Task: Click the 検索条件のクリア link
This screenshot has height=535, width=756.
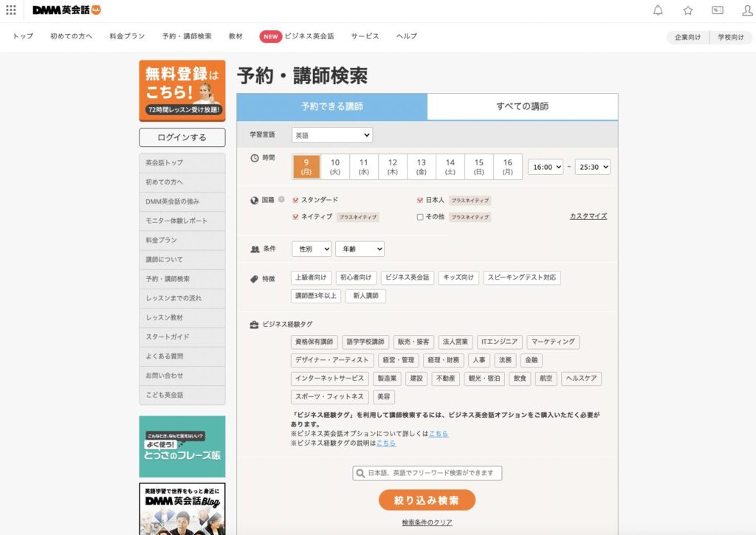Action: point(427,522)
